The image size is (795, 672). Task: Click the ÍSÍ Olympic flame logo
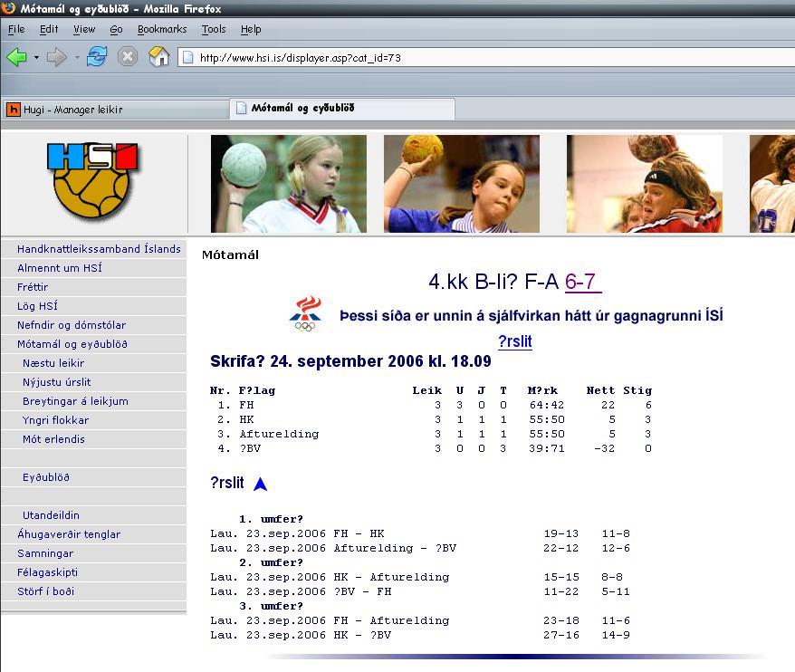[305, 314]
